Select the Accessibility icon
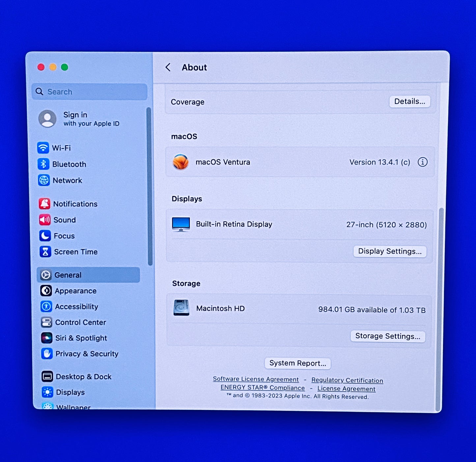This screenshot has height=462, width=476. pyautogui.click(x=46, y=306)
